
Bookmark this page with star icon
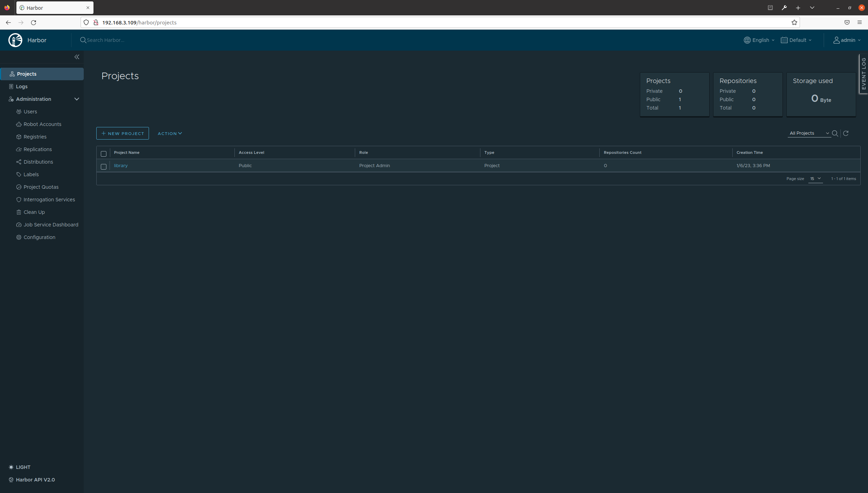tap(794, 22)
